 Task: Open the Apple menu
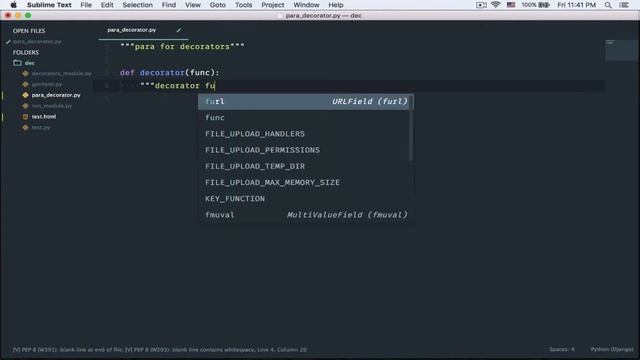[13, 5]
